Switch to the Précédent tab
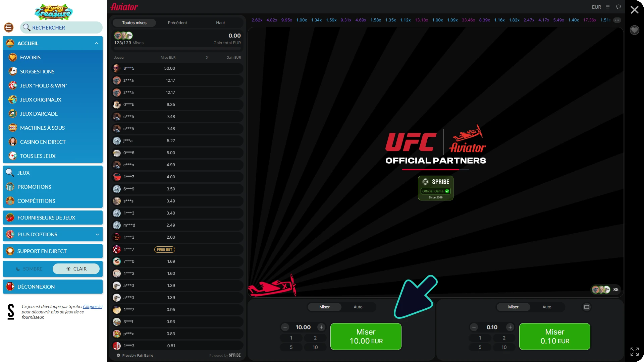 pos(177,23)
